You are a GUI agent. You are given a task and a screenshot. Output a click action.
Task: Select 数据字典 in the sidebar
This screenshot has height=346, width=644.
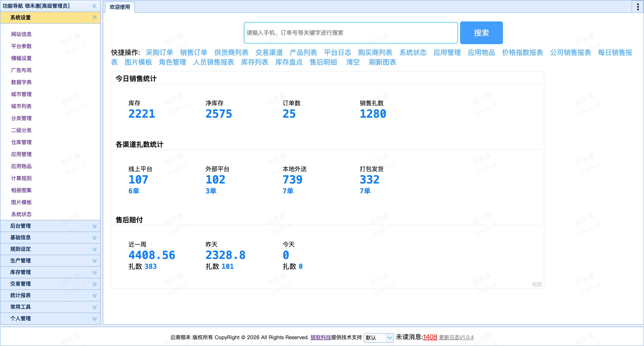point(21,82)
